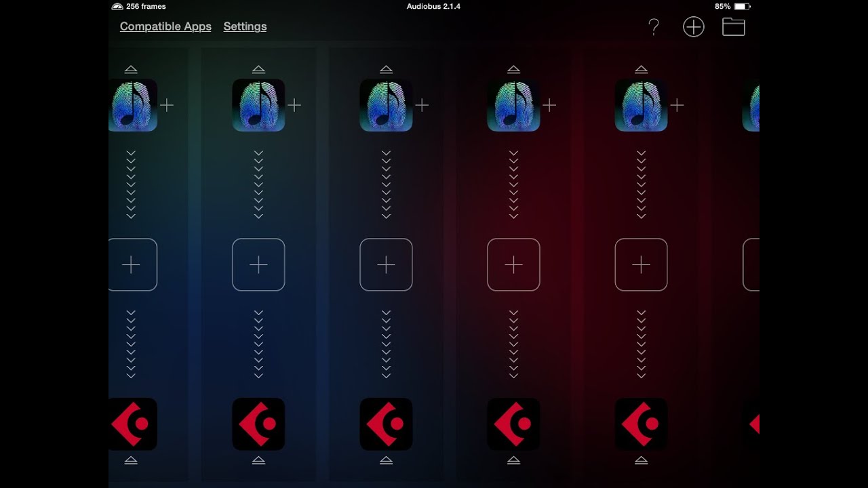This screenshot has height=488, width=868.
Task: Eject input at top of fourth pipeline
Action: [513, 69]
